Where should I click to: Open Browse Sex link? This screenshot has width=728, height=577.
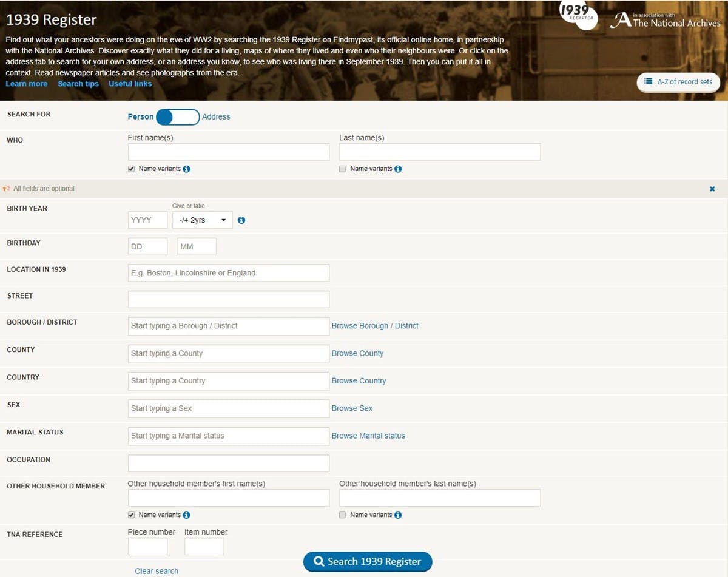click(x=352, y=408)
